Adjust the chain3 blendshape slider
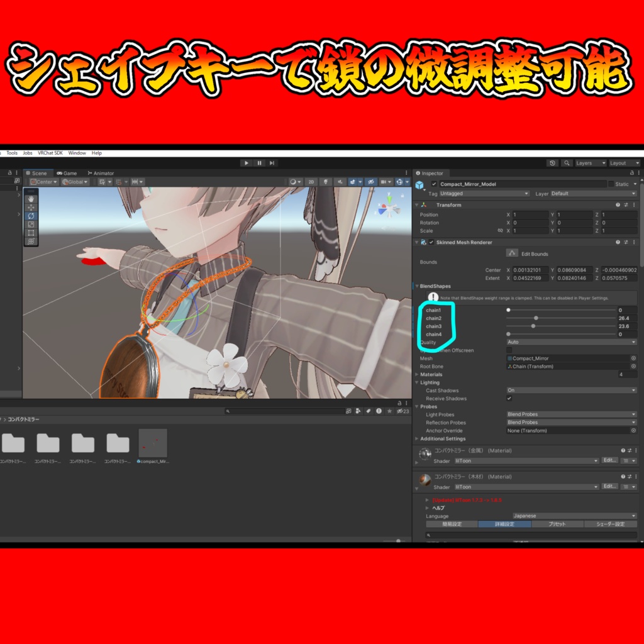Image resolution: width=644 pixels, height=644 pixels. [561, 326]
